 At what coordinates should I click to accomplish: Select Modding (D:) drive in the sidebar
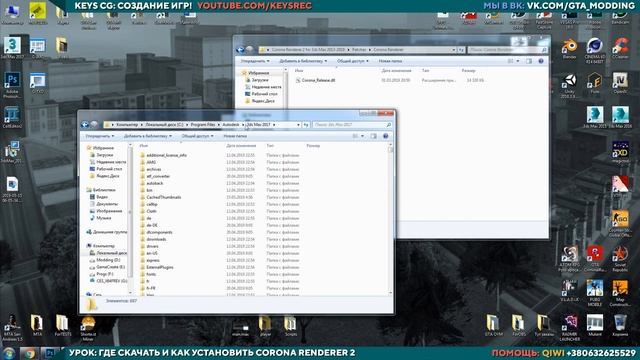(108, 260)
